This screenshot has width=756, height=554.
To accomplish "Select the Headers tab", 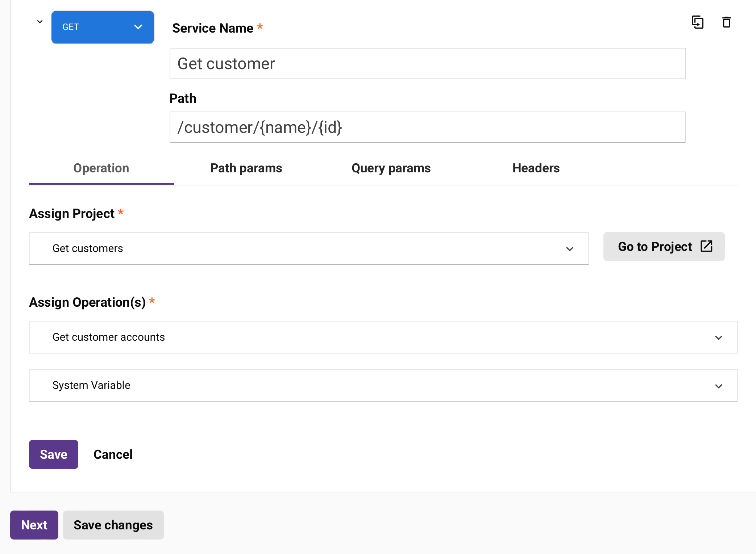I will (536, 168).
